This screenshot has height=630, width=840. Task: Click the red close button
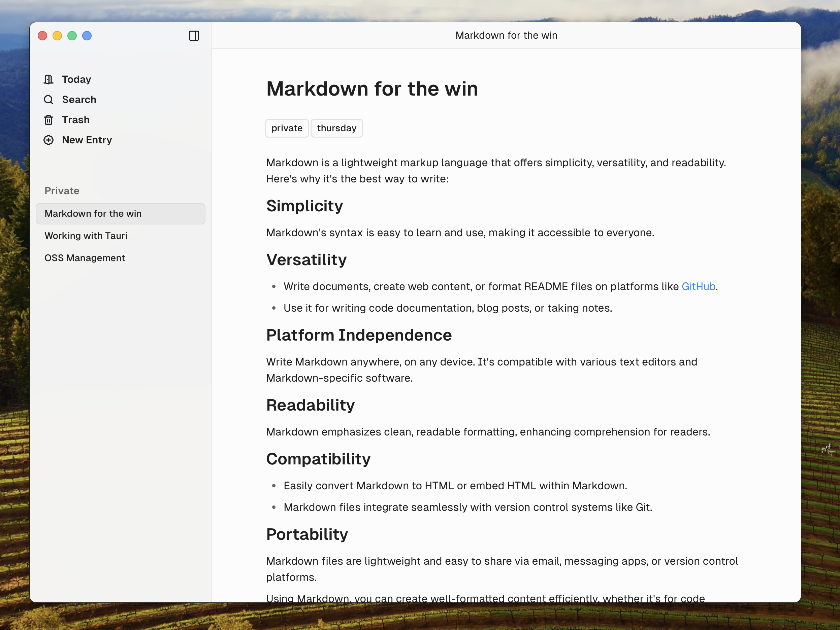click(42, 36)
